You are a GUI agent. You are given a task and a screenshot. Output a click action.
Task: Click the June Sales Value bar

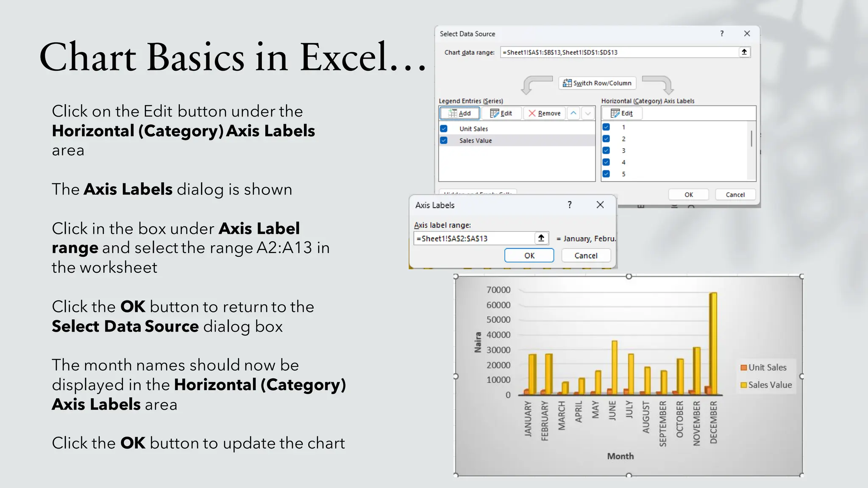(615, 368)
